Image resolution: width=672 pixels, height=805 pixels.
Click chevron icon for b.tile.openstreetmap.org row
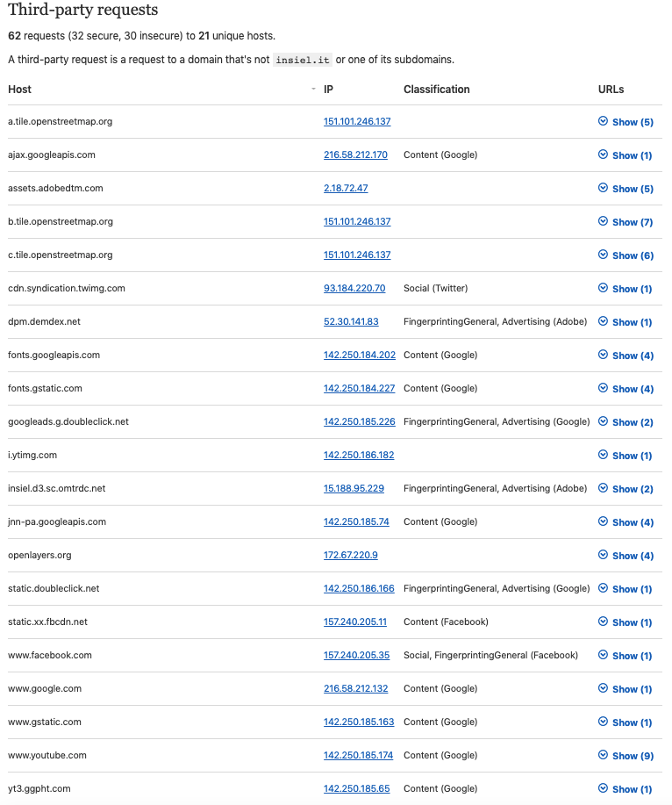(x=603, y=221)
